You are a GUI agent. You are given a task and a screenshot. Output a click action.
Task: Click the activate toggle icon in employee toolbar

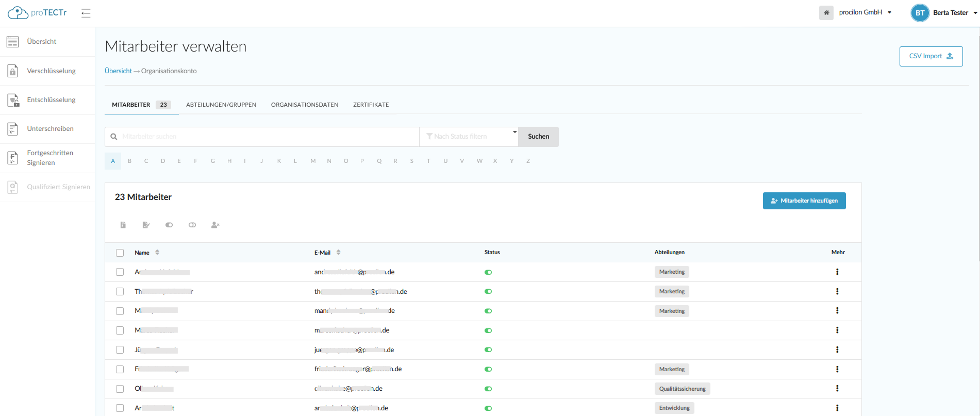click(169, 225)
